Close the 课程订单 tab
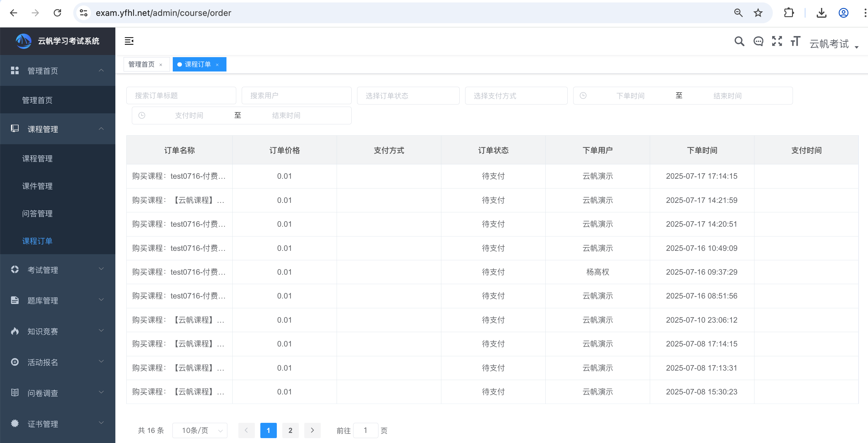Screen dimensions: 868x443 (x=217, y=65)
